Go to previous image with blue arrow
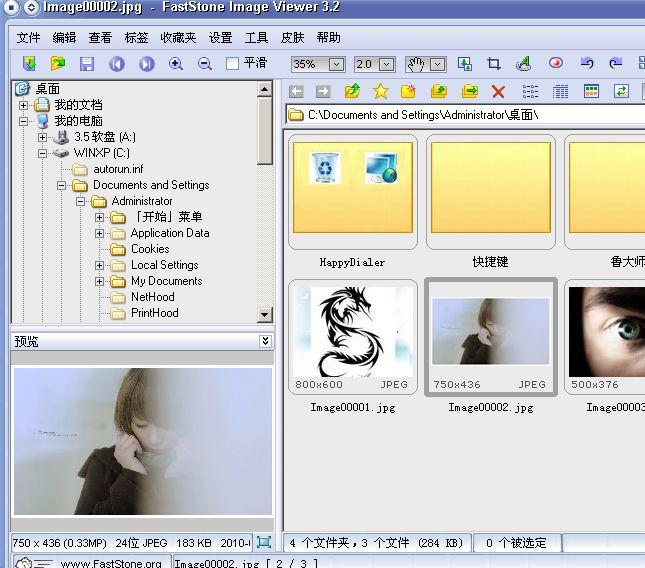 (117, 64)
